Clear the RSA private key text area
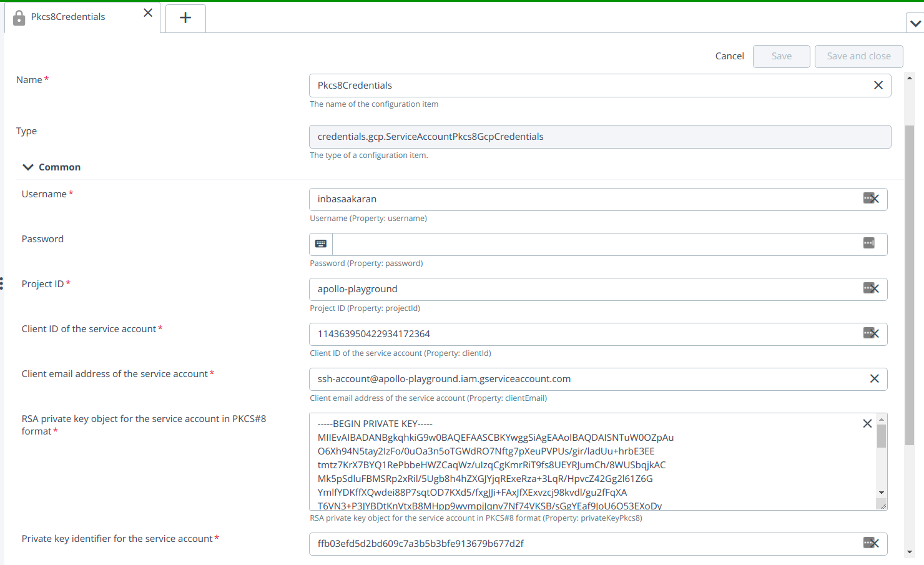Screen dimensions: 924x565 click(x=867, y=423)
